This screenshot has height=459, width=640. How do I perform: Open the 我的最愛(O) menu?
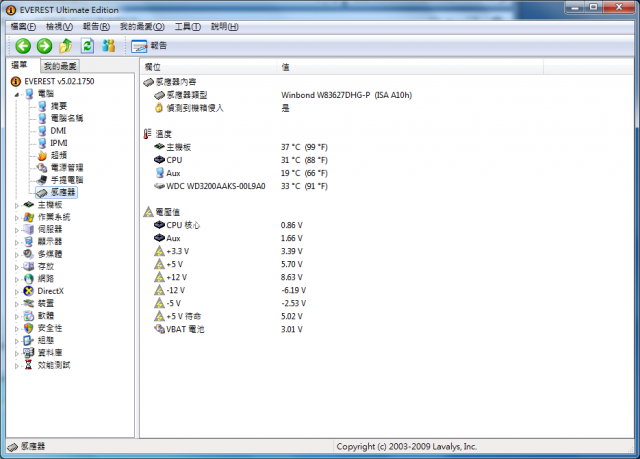142,27
